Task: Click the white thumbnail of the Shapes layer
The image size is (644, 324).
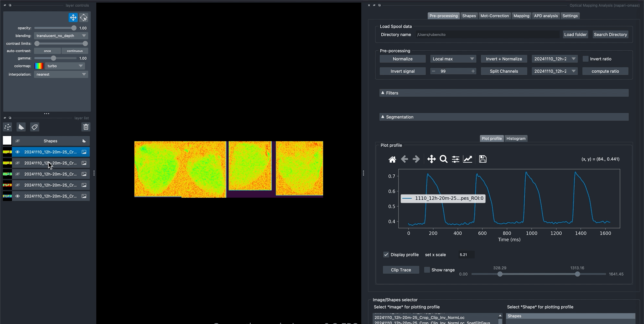Action: click(x=7, y=141)
